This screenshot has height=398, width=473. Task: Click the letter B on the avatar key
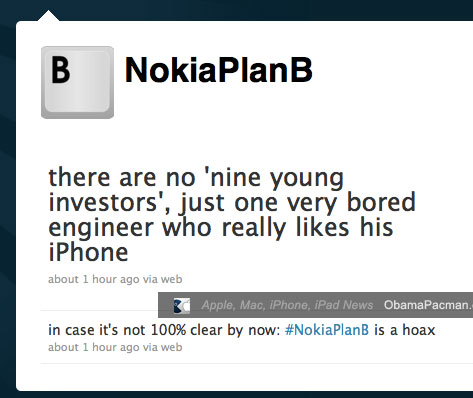click(x=61, y=70)
